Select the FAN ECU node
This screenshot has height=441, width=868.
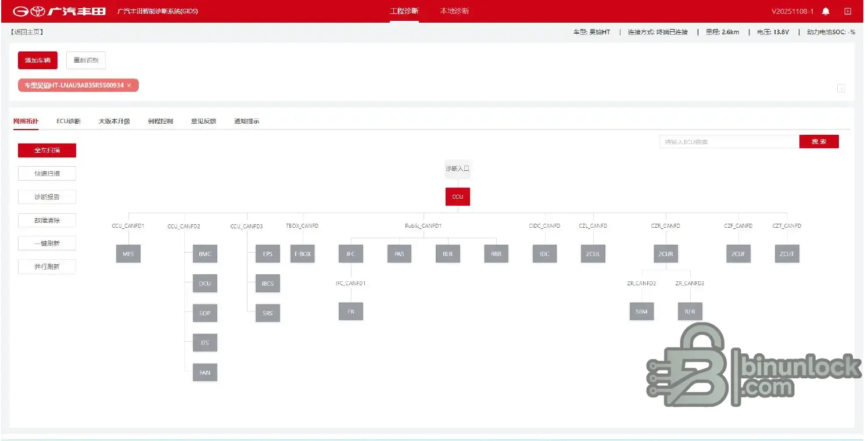coord(205,372)
